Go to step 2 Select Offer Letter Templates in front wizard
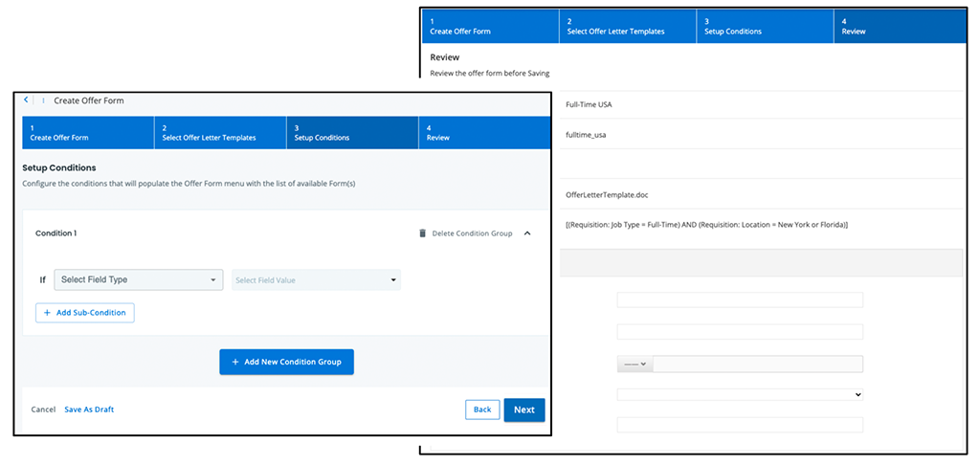 click(x=220, y=132)
